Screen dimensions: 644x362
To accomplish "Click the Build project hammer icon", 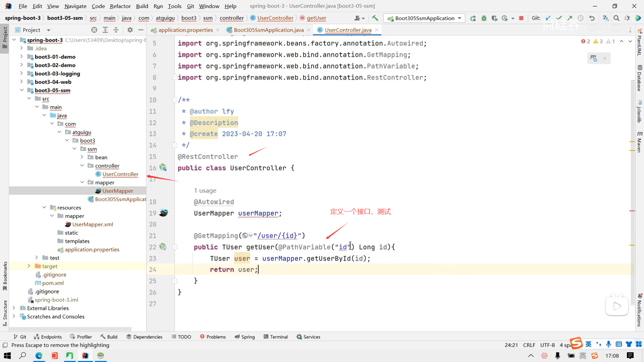I will pyautogui.click(x=375, y=18).
